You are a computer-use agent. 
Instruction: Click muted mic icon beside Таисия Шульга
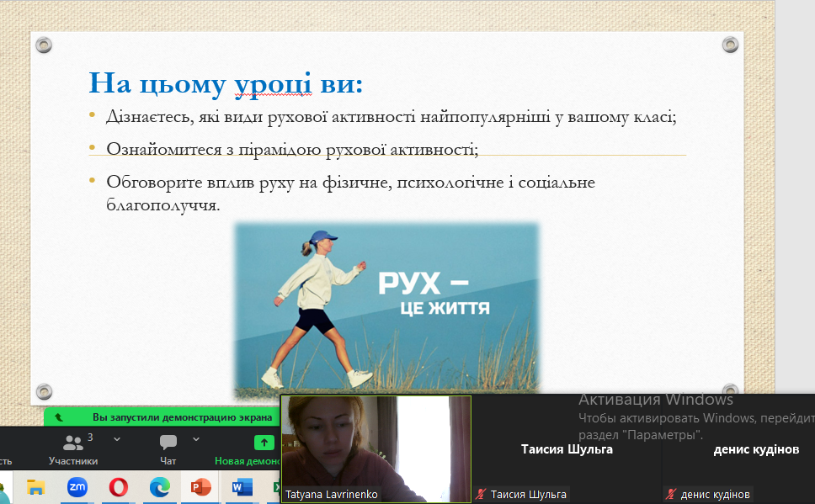pyautogui.click(x=482, y=495)
